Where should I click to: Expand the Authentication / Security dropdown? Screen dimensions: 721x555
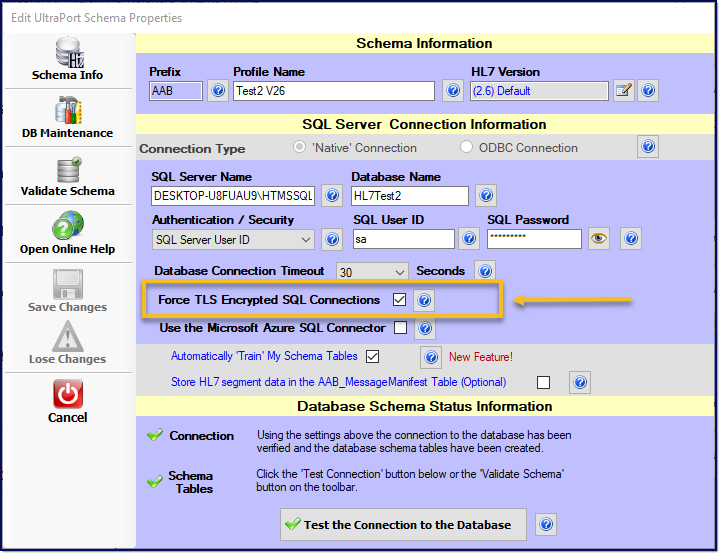[x=306, y=240]
